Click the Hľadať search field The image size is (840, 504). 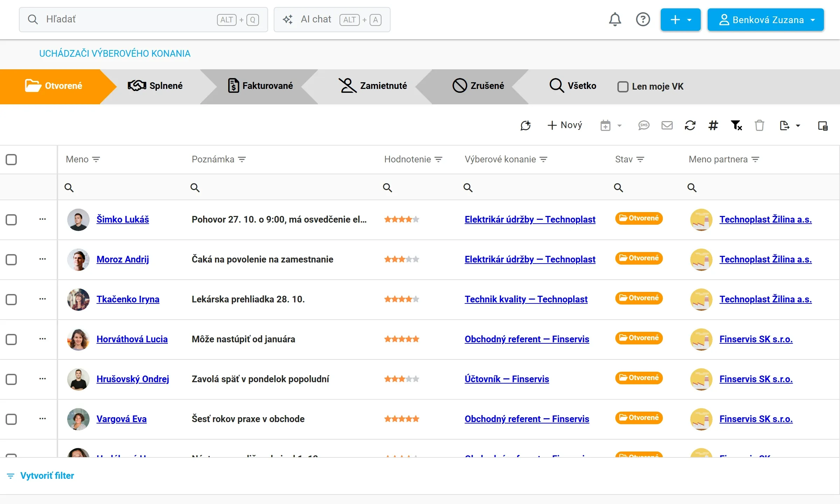pyautogui.click(x=143, y=20)
